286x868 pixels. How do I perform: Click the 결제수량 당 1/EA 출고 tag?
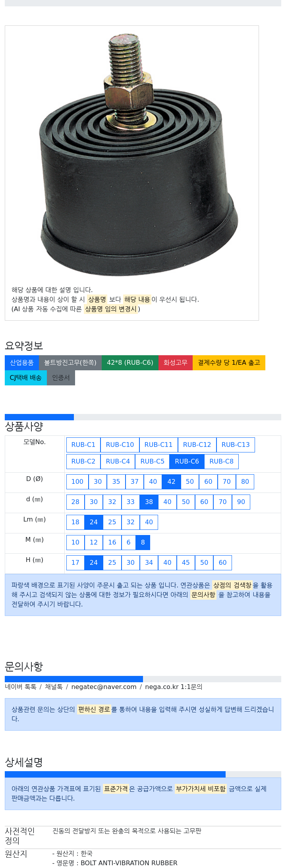pos(229,362)
